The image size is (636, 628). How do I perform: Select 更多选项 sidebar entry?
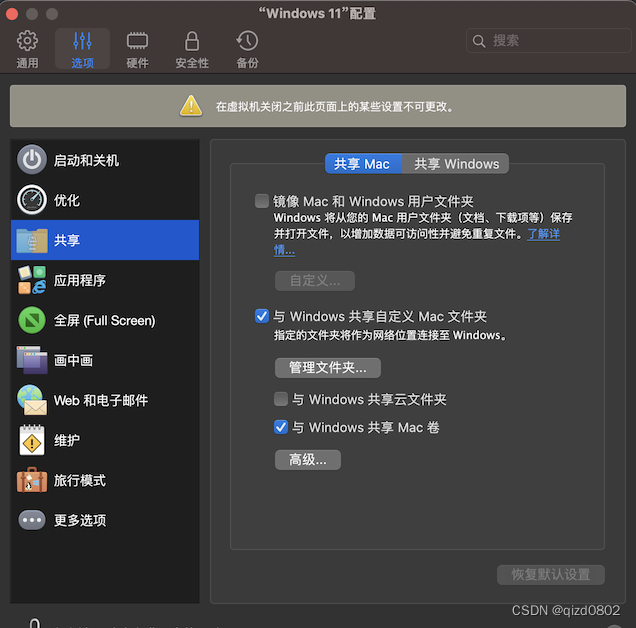(x=105, y=520)
